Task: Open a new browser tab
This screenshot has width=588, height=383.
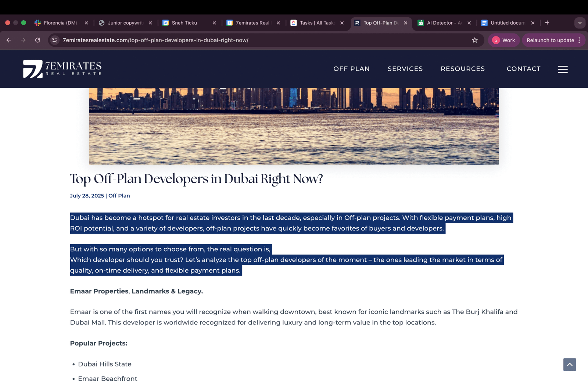Action: pos(547,23)
